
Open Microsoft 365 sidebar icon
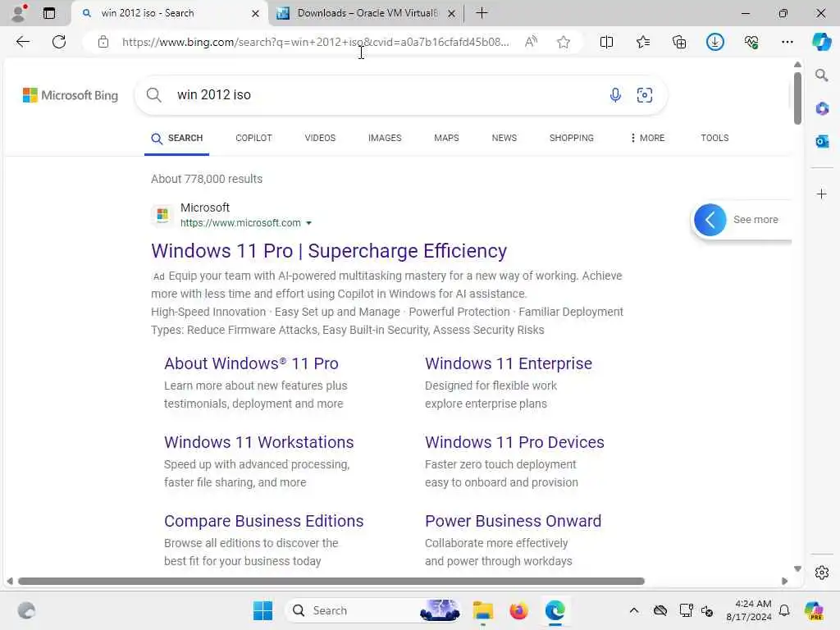(x=821, y=108)
